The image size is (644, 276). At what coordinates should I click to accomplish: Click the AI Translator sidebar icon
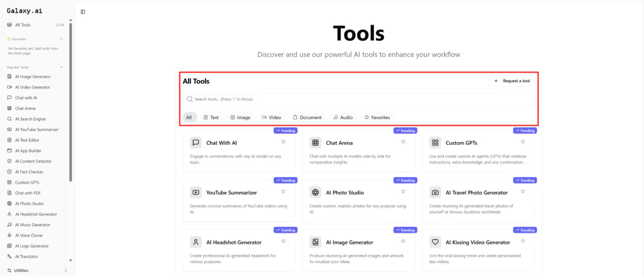tap(10, 257)
